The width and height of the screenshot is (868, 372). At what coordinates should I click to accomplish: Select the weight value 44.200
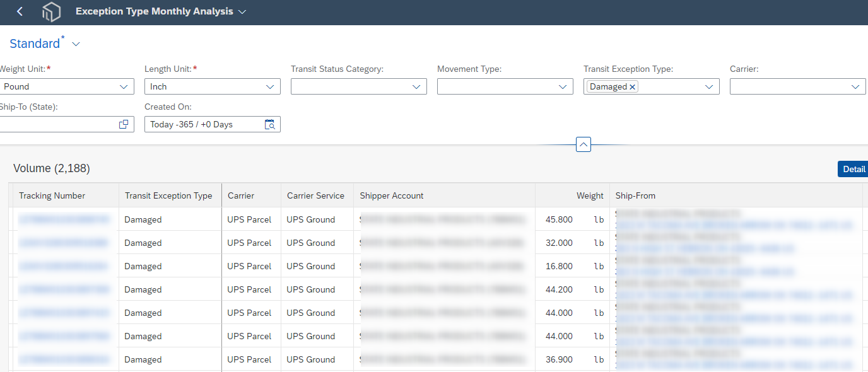click(559, 289)
